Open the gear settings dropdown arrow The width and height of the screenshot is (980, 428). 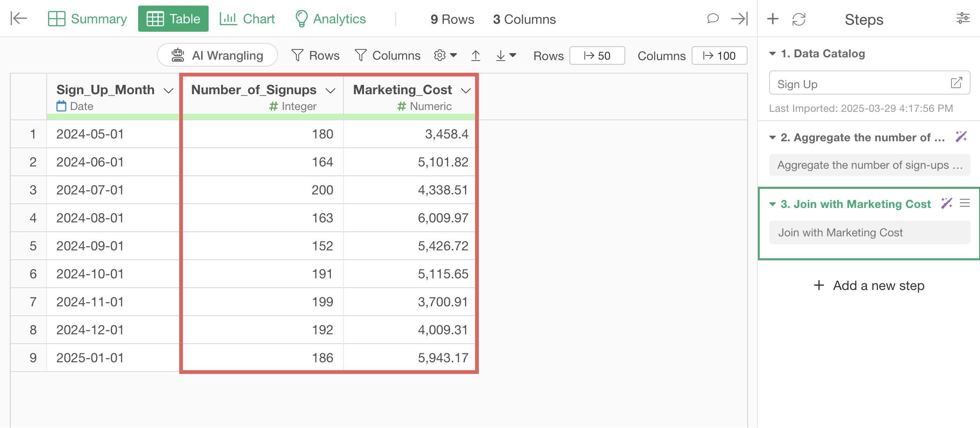pos(454,55)
